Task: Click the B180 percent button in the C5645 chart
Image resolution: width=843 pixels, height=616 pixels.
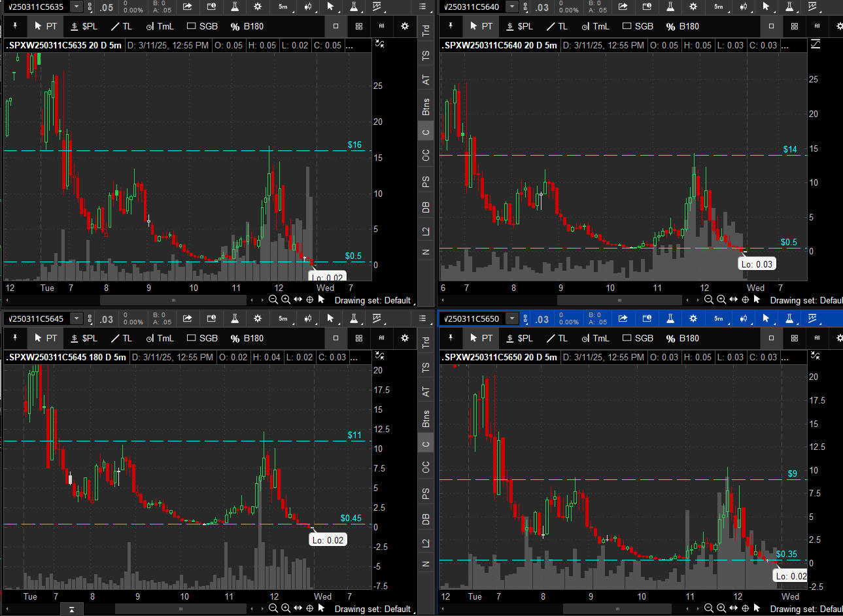Action: (x=247, y=338)
